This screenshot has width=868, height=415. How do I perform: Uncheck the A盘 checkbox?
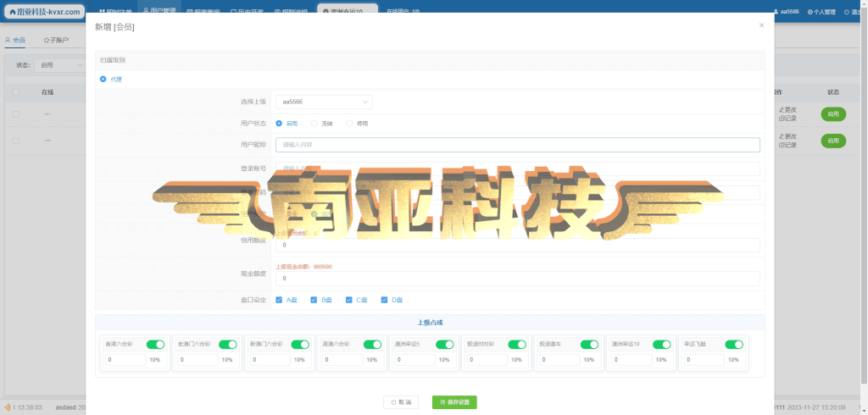pyautogui.click(x=279, y=300)
